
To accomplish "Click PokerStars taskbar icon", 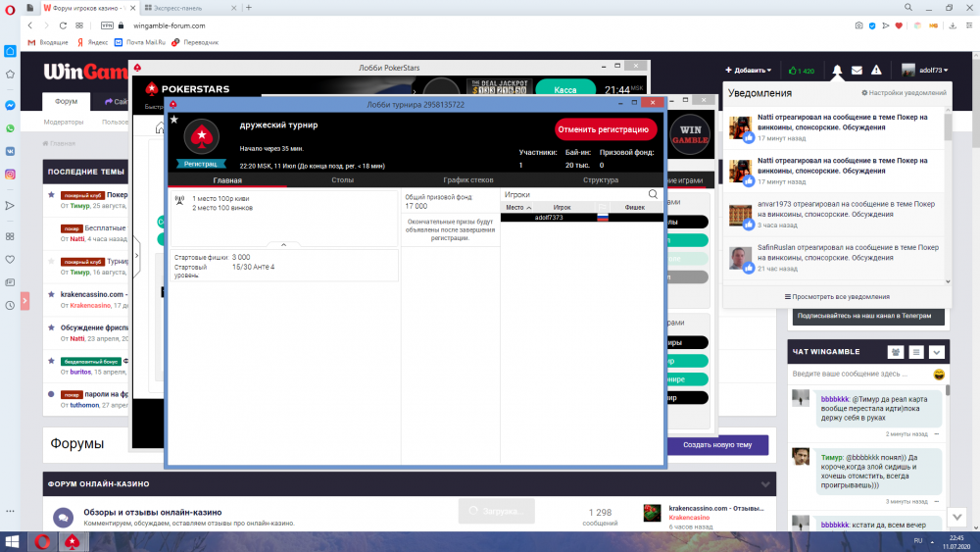I will tap(72, 542).
